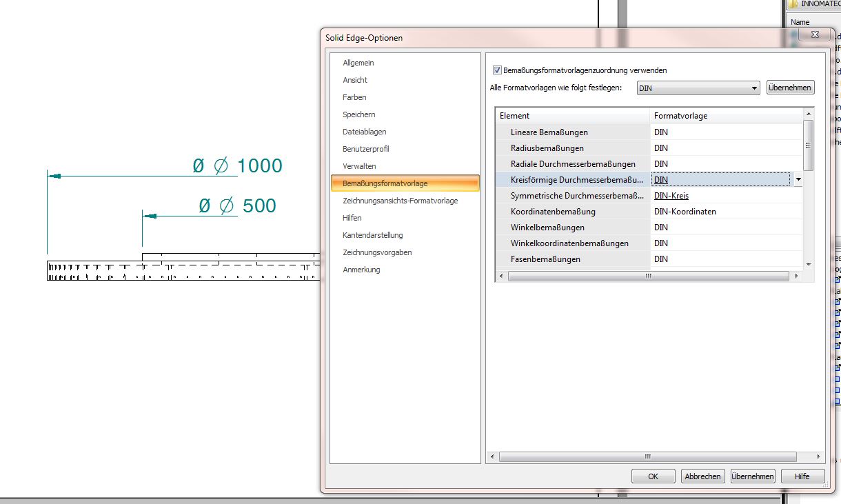This screenshot has height=504, width=841.
Task: Open the Zeichnungsansichts-Formatvorlage page
Action: tap(401, 201)
